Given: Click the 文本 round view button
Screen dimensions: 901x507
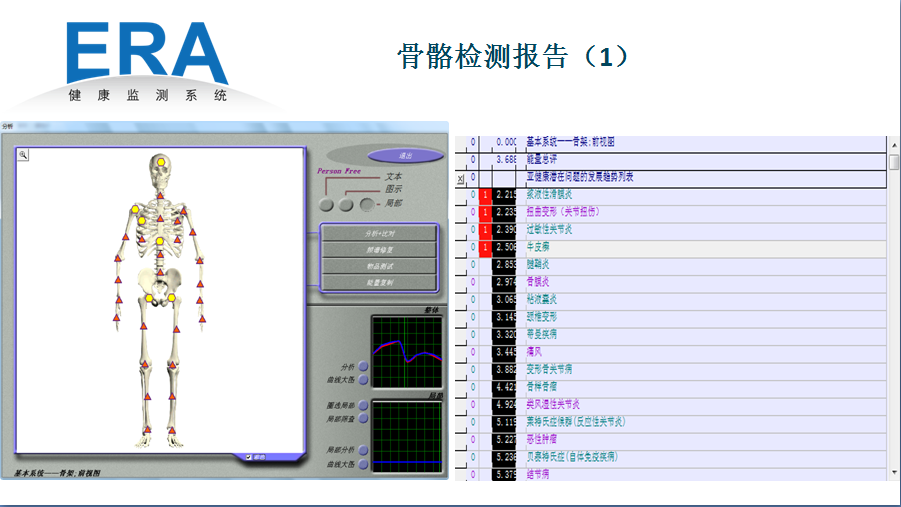Looking at the screenshot, I should click(326, 205).
